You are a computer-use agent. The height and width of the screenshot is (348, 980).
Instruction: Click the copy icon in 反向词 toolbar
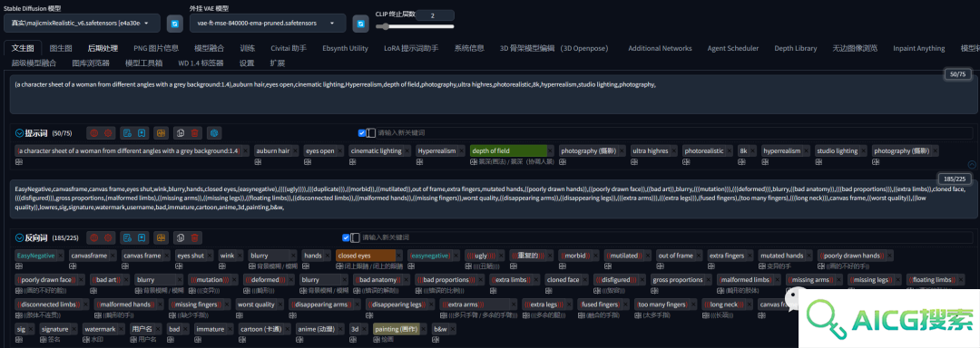pyautogui.click(x=180, y=237)
